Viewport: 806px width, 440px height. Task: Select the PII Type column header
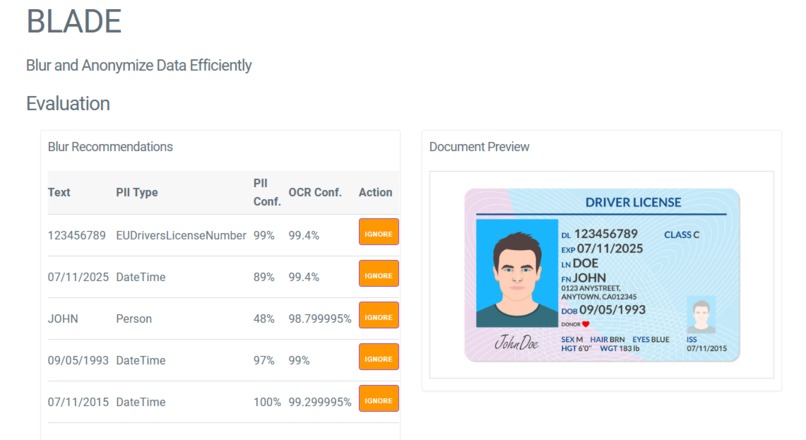[x=137, y=192]
